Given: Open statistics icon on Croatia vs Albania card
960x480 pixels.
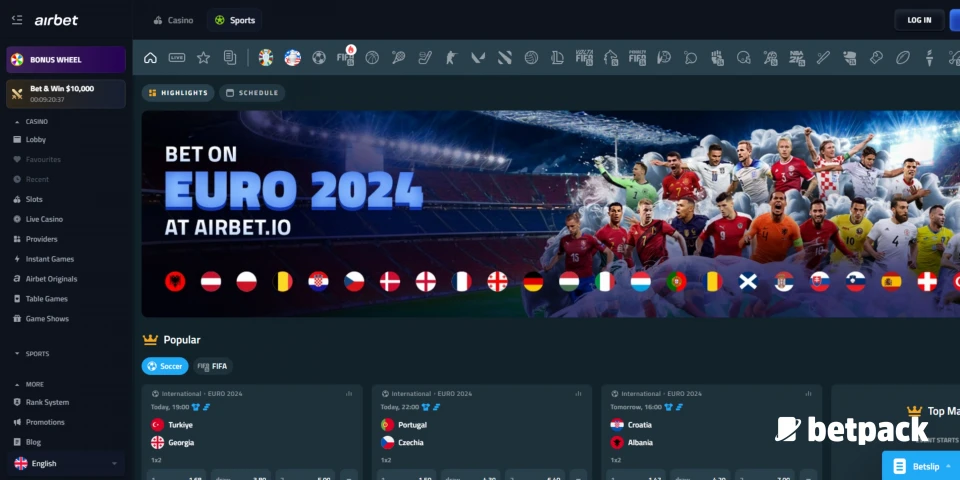Looking at the screenshot, I should click(x=808, y=394).
